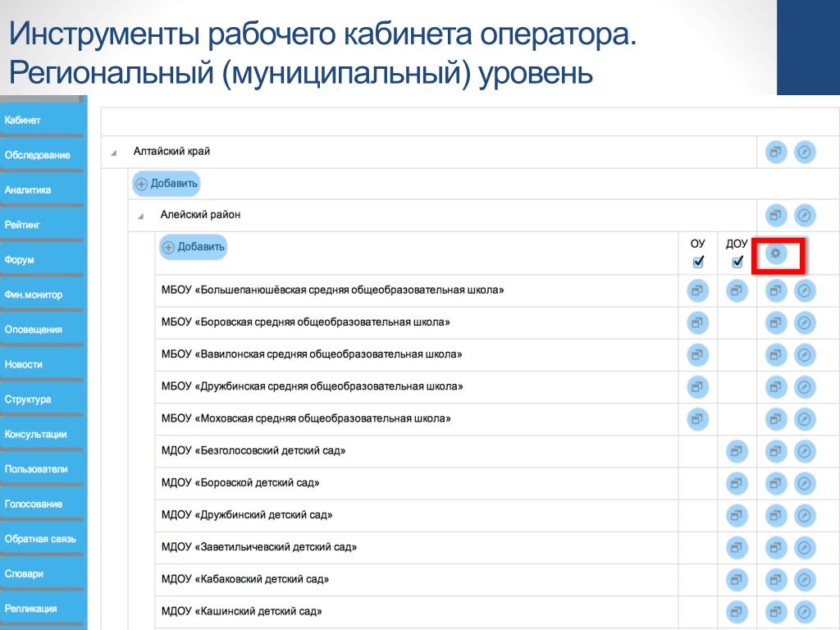The width and height of the screenshot is (840, 630).
Task: Click copy icon for Боровской детский сад row
Action: coord(775,483)
